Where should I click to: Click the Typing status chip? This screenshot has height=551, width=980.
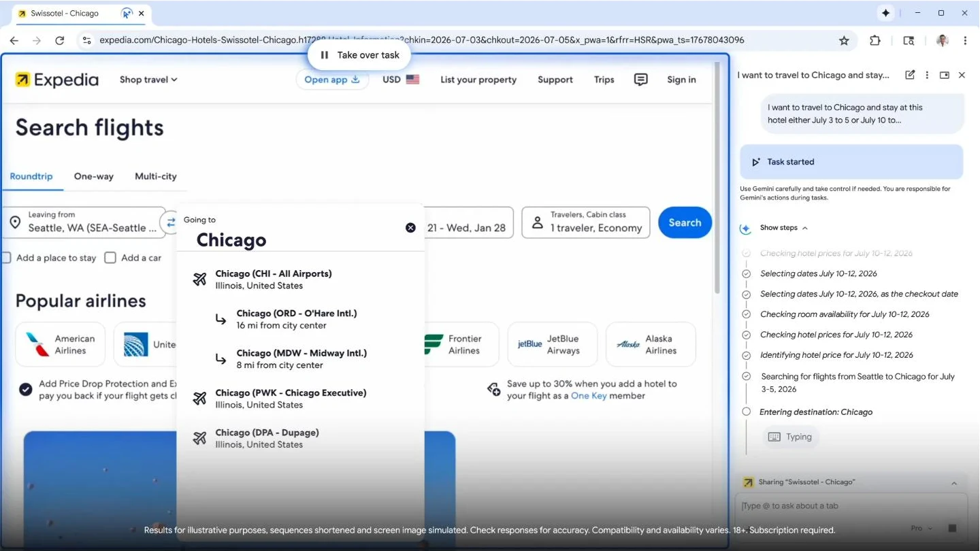tap(790, 437)
